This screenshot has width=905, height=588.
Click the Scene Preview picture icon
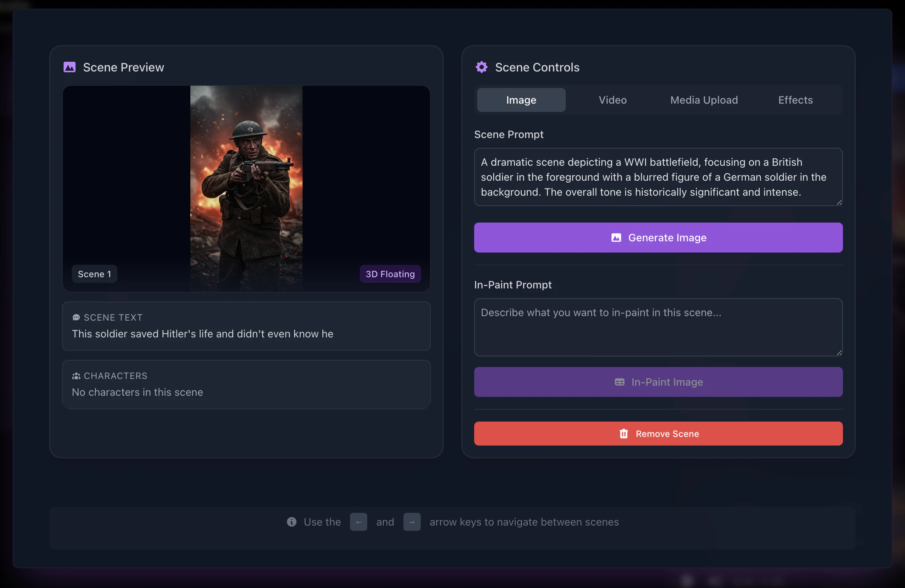pos(70,67)
